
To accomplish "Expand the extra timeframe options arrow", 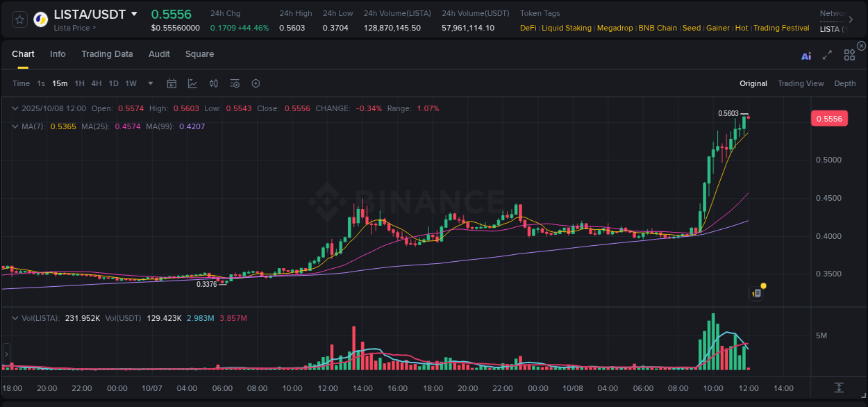I will click(149, 83).
